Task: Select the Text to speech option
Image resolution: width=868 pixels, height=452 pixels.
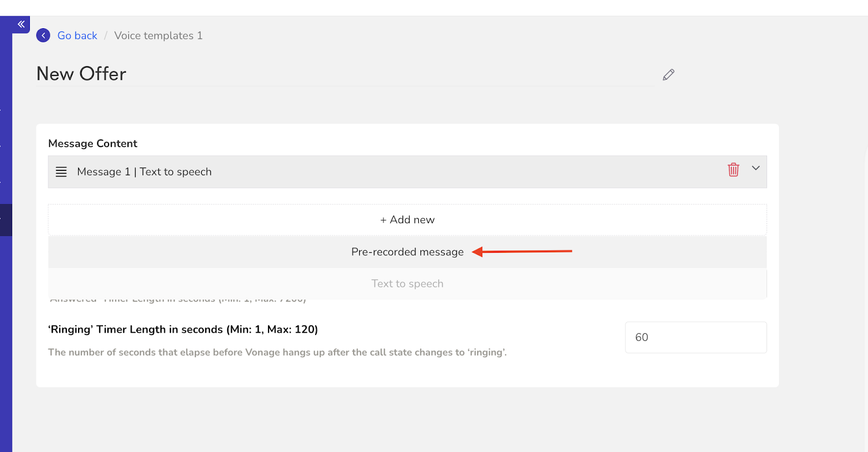Action: (407, 283)
